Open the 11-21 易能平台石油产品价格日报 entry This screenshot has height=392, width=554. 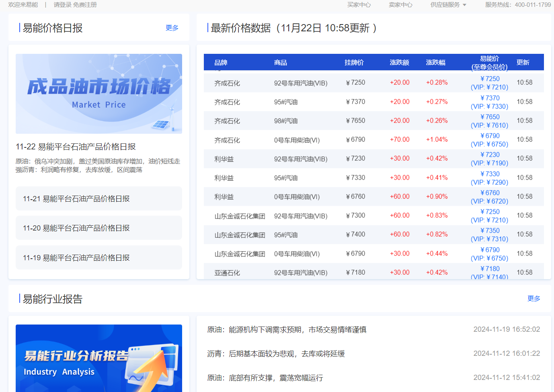coord(99,198)
